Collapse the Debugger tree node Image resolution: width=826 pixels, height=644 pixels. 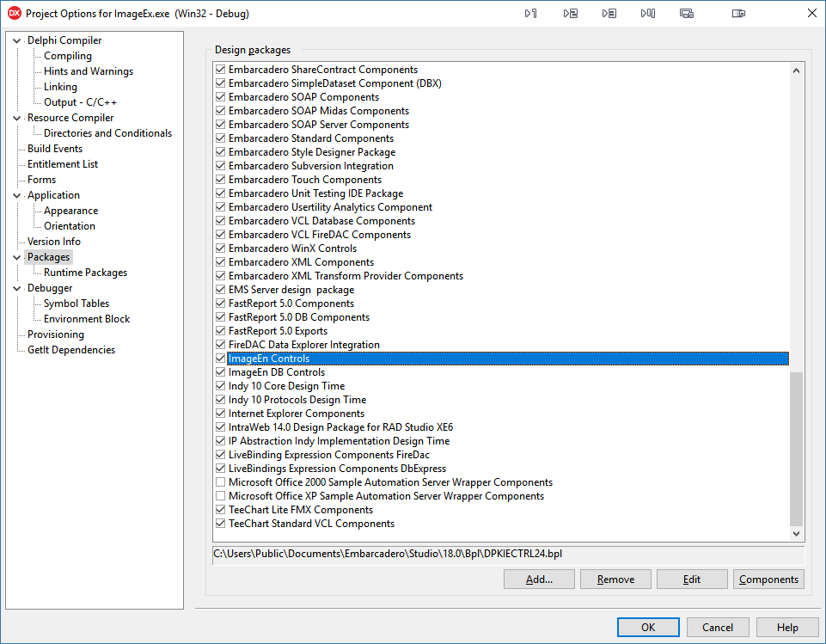(17, 288)
